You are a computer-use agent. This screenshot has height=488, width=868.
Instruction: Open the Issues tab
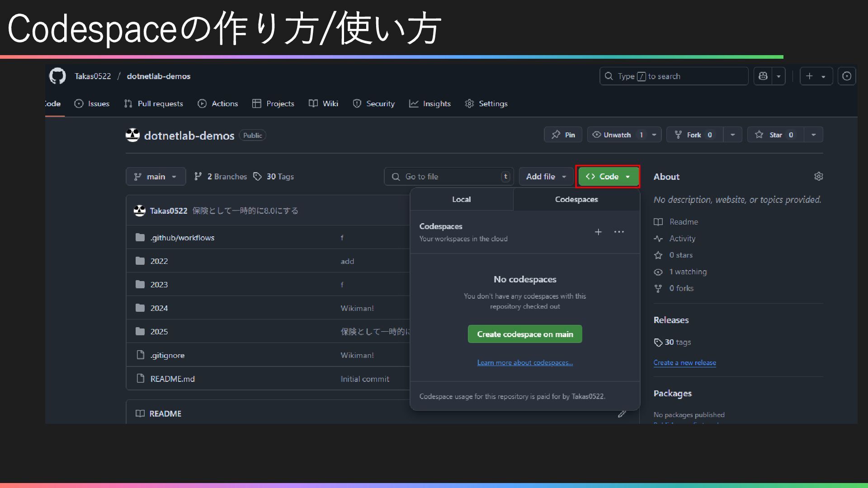pos(92,103)
